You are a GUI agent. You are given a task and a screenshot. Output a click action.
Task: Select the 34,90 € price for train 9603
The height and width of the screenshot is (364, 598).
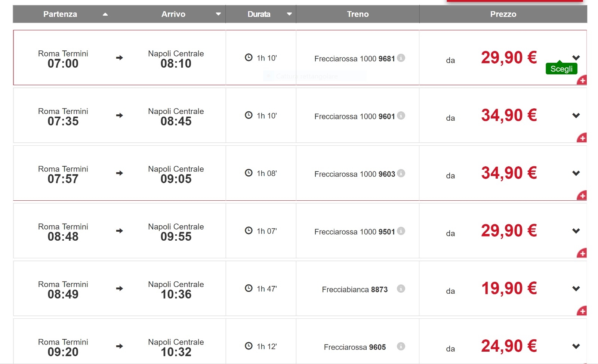pos(509,173)
